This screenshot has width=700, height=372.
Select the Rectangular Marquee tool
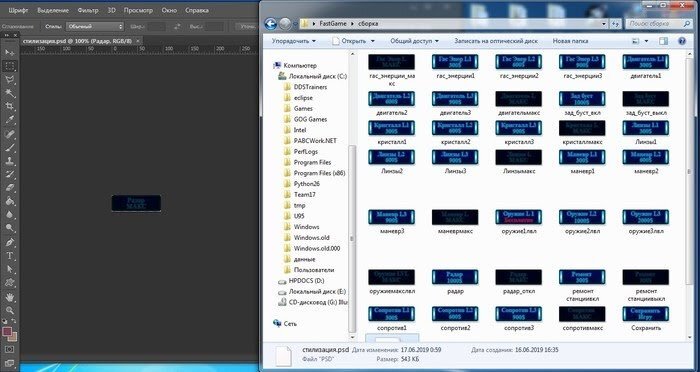(x=9, y=66)
